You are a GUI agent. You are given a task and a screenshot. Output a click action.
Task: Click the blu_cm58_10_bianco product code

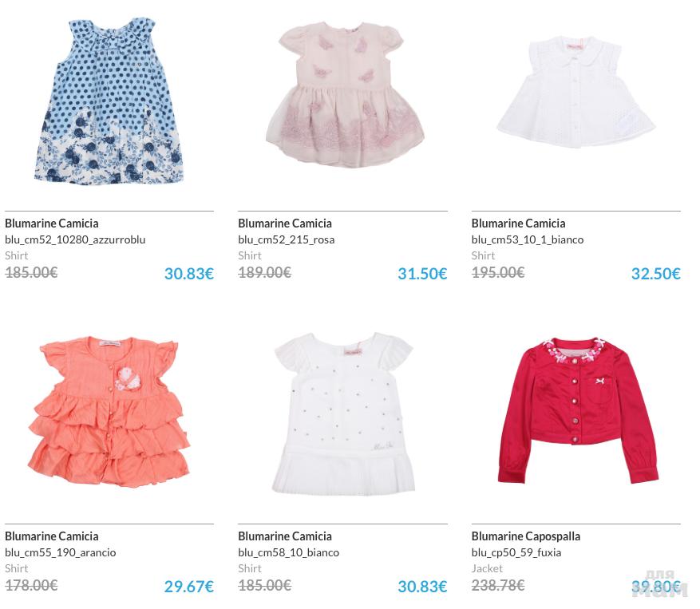click(x=288, y=553)
